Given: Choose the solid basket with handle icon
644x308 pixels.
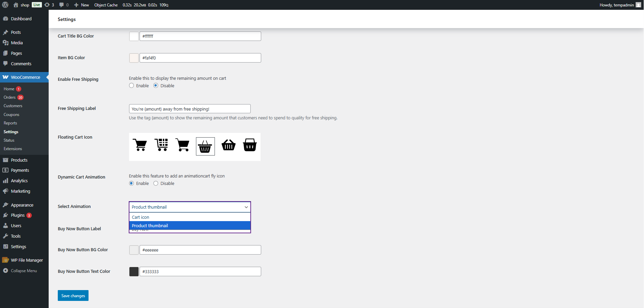Looking at the screenshot, I should click(x=228, y=145).
